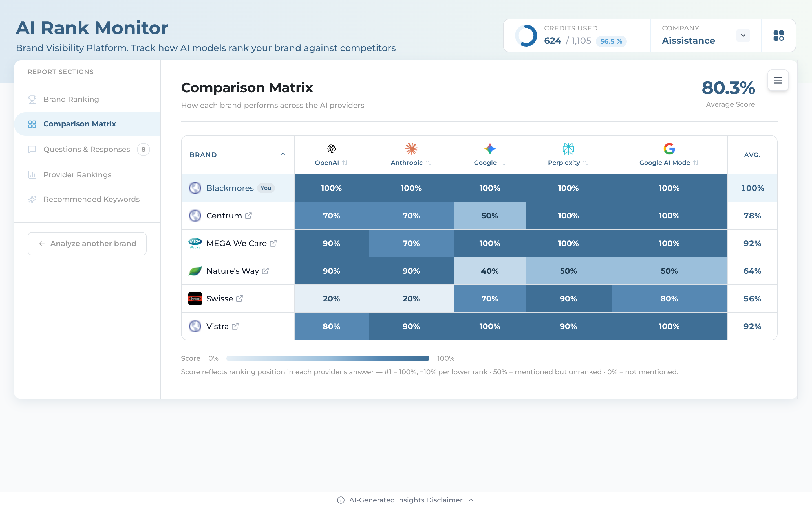Go to Brand Ranking section
The width and height of the screenshot is (812, 508).
87,99
